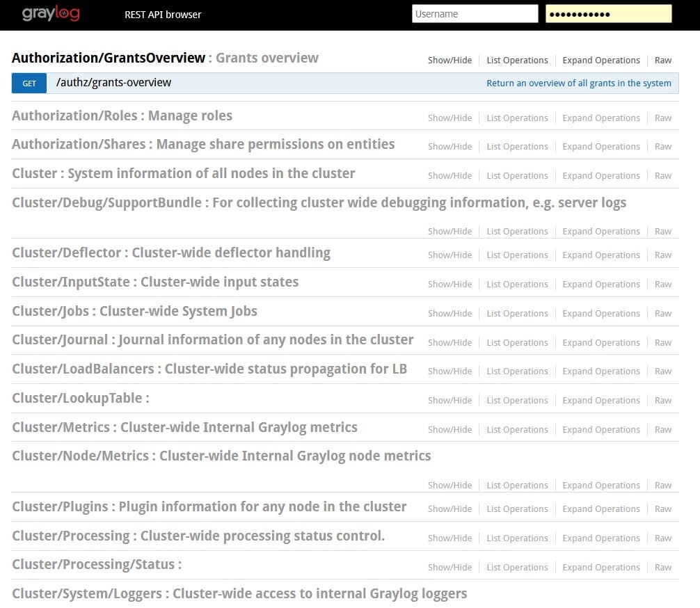View Raw for Cluster/Journal

tap(662, 343)
